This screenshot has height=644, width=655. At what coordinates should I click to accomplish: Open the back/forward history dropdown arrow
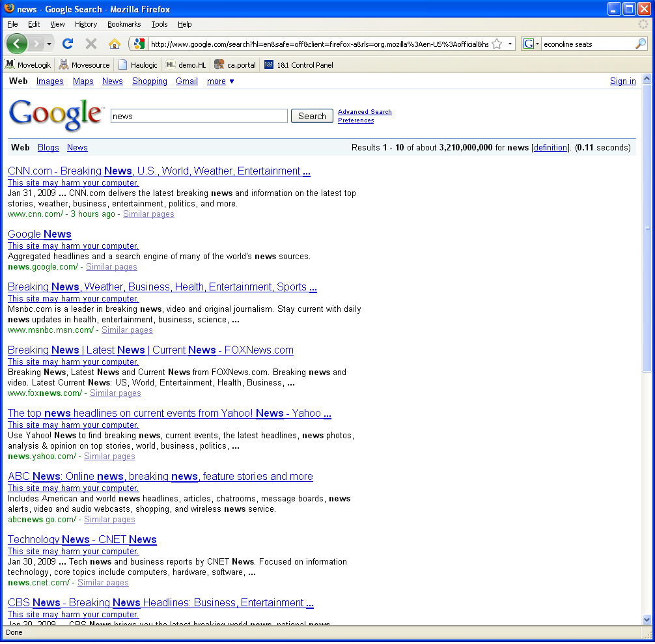(49, 44)
